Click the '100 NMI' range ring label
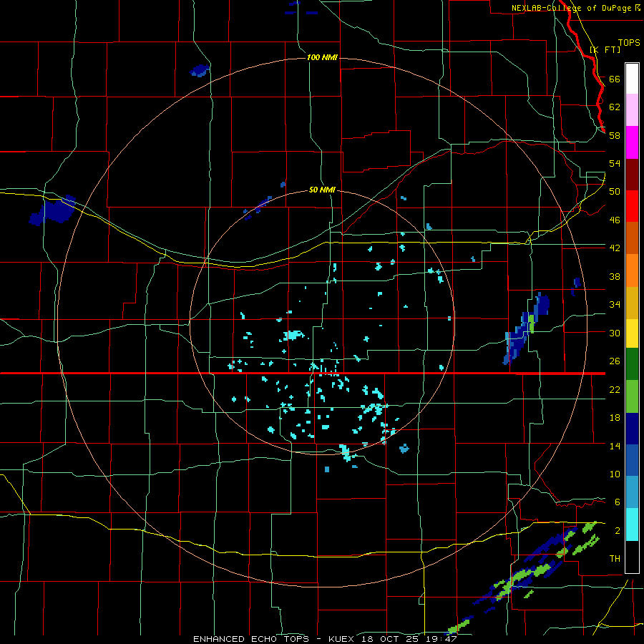The image size is (644, 644). (x=322, y=57)
